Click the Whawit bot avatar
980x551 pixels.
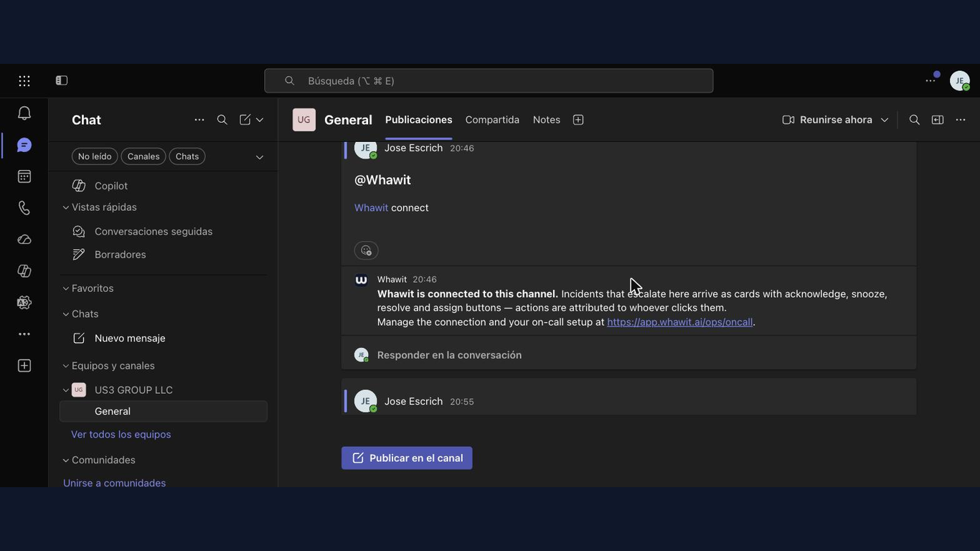click(362, 281)
